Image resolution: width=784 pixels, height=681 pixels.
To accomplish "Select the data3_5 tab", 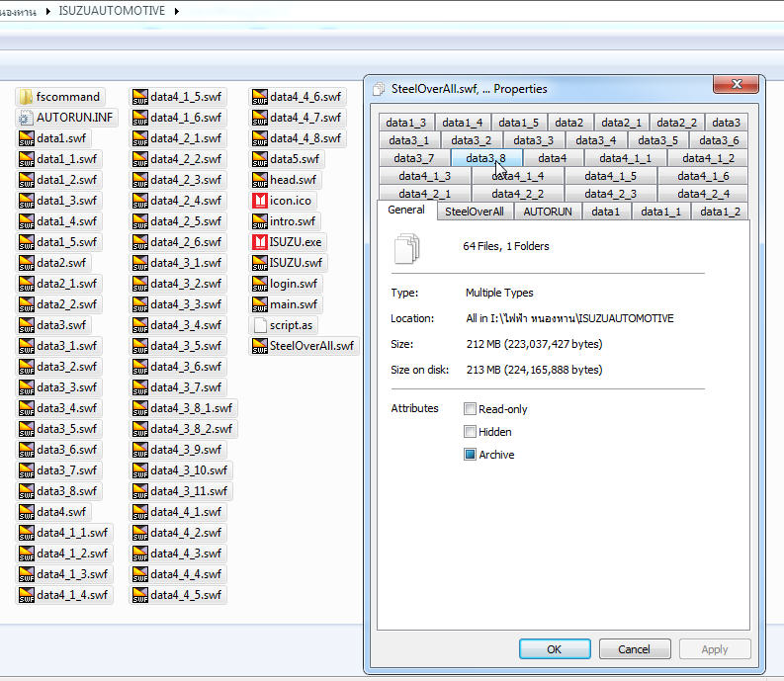I will pyautogui.click(x=657, y=140).
